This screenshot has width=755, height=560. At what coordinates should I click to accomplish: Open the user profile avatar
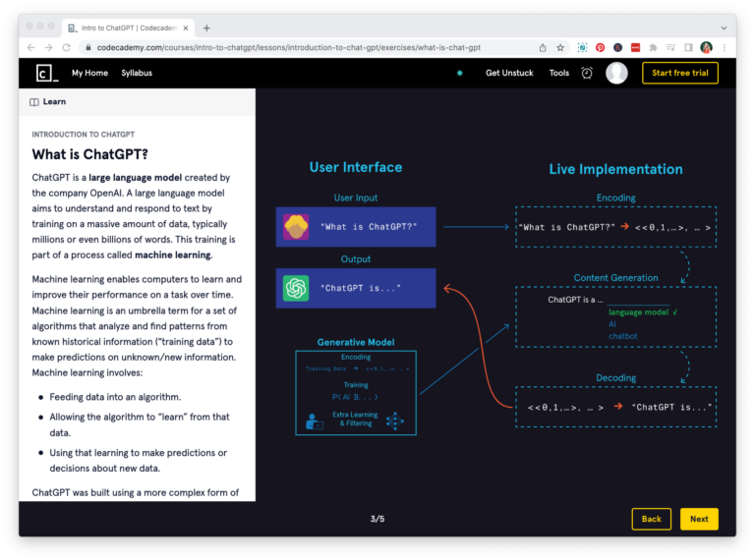(616, 73)
